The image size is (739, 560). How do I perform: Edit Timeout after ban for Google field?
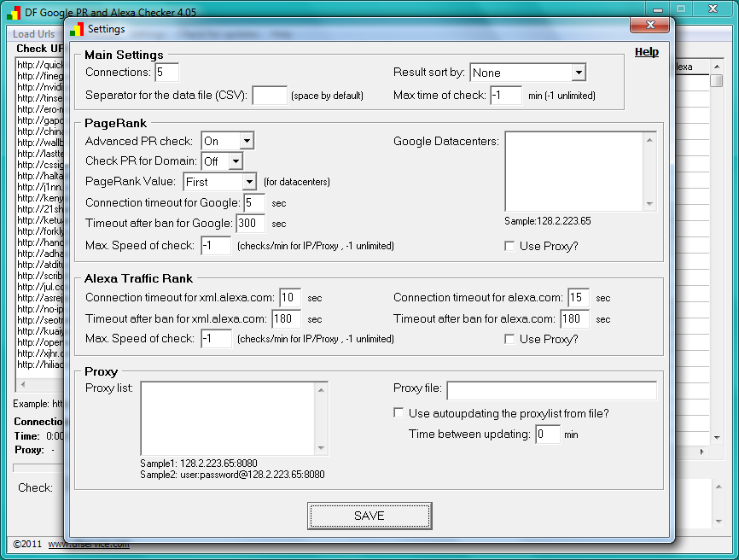(250, 224)
